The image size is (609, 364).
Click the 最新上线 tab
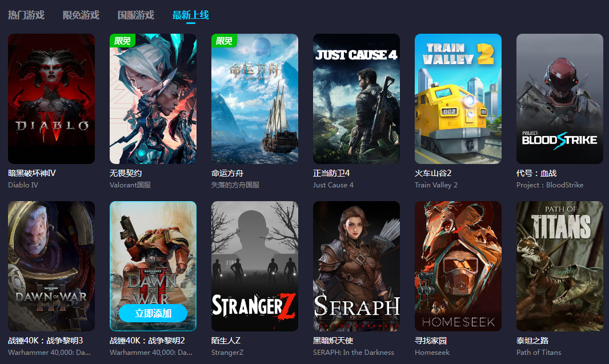point(190,15)
